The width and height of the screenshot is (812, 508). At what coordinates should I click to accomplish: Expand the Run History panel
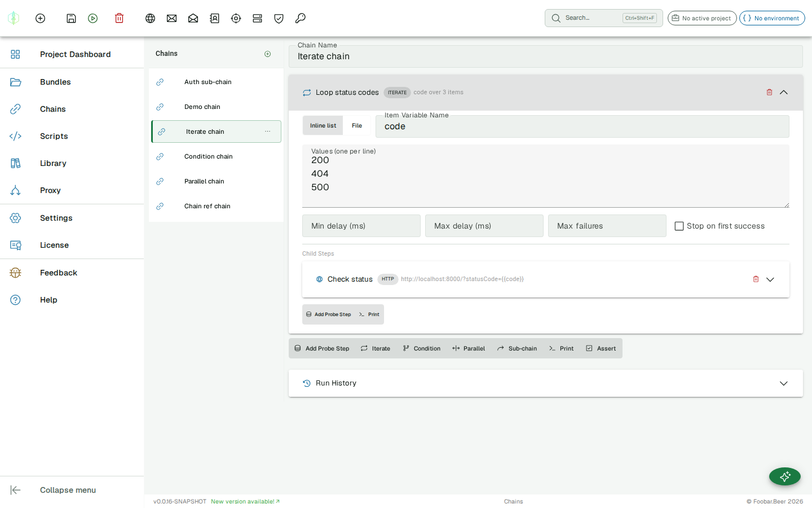(x=784, y=383)
